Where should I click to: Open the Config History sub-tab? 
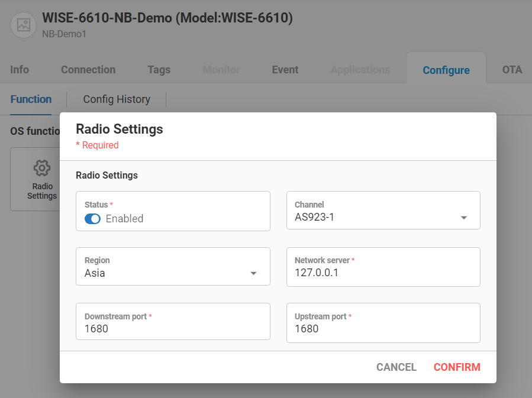click(116, 99)
